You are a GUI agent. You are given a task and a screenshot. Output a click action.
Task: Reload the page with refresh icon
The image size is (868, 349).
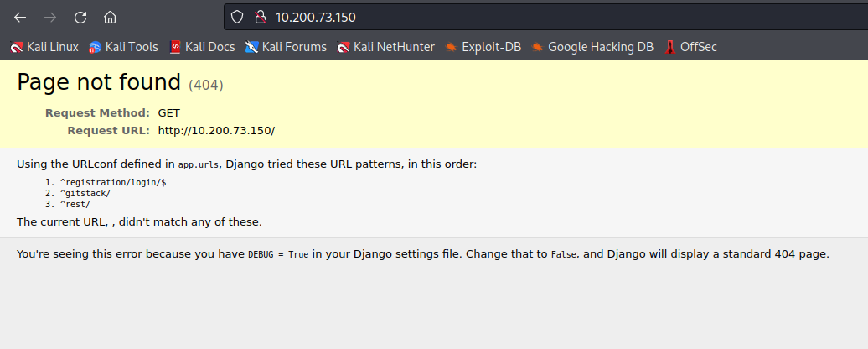[80, 17]
